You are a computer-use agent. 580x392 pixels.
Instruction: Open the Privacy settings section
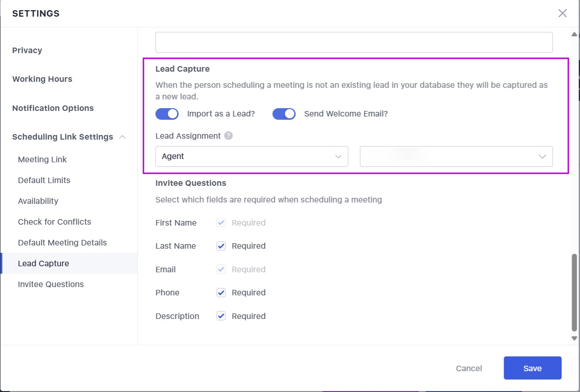click(27, 50)
